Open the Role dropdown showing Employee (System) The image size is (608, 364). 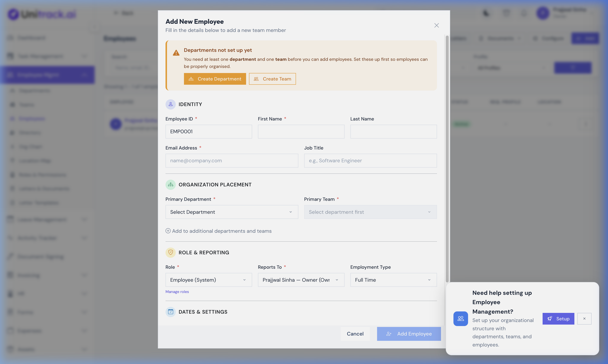(x=208, y=280)
